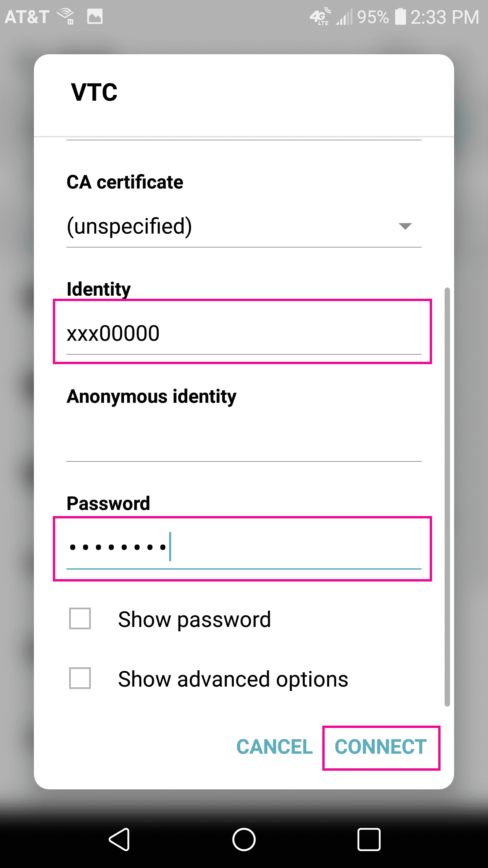
Task: Tap the battery status icon
Action: point(400,16)
